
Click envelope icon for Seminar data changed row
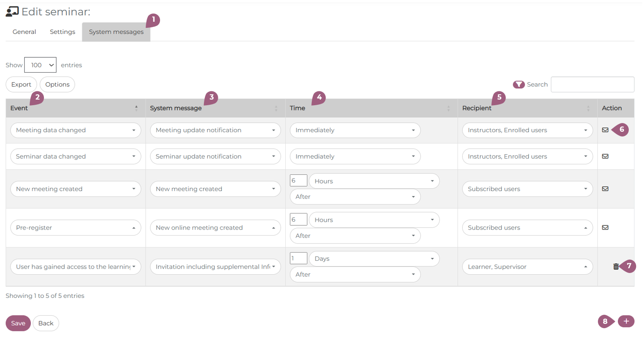click(605, 157)
